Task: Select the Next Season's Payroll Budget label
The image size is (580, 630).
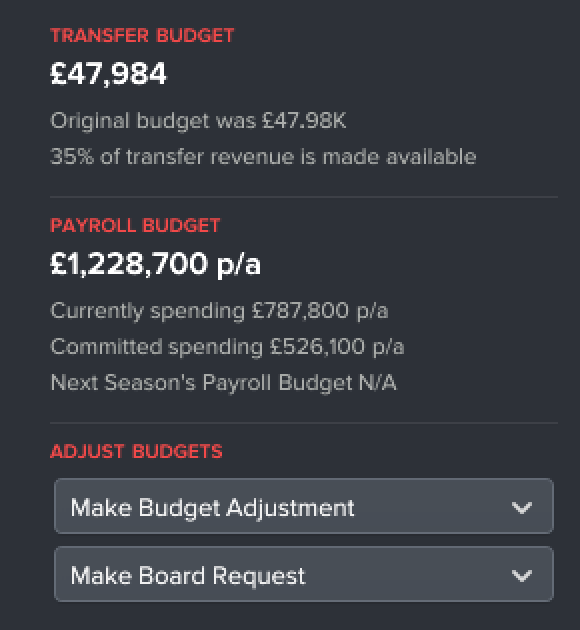Action: (x=202, y=382)
